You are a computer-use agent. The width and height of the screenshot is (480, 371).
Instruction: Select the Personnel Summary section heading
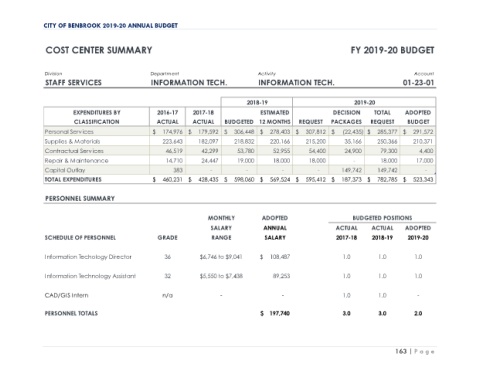(x=80, y=199)
